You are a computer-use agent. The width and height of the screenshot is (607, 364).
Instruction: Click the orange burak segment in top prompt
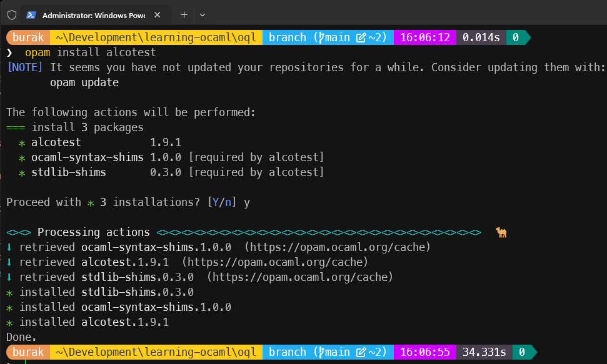[x=28, y=37]
